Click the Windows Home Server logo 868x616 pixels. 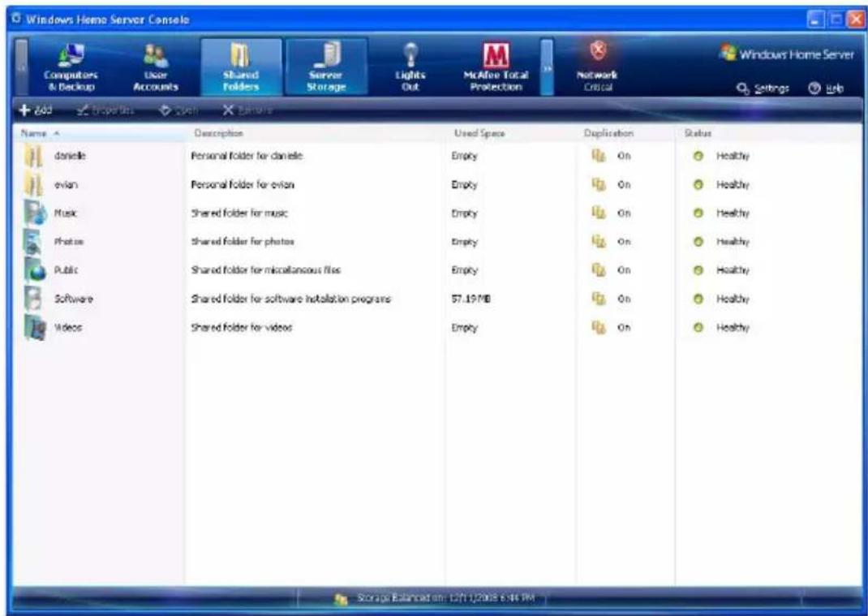pyautogui.click(x=787, y=54)
